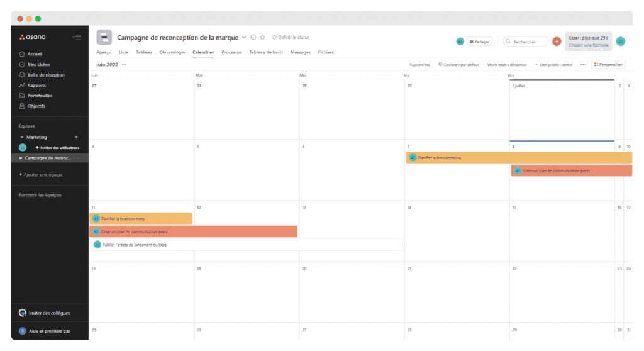Click Inviter des collègues

(45, 313)
